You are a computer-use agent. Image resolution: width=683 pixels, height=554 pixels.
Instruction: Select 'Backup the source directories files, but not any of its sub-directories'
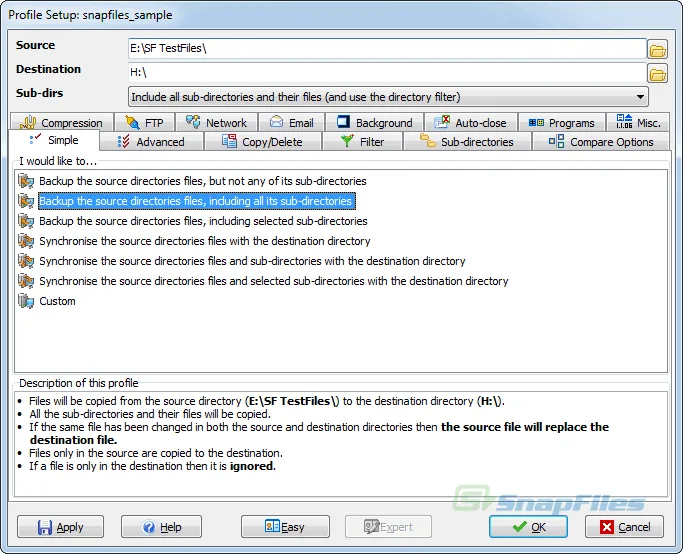(x=203, y=181)
